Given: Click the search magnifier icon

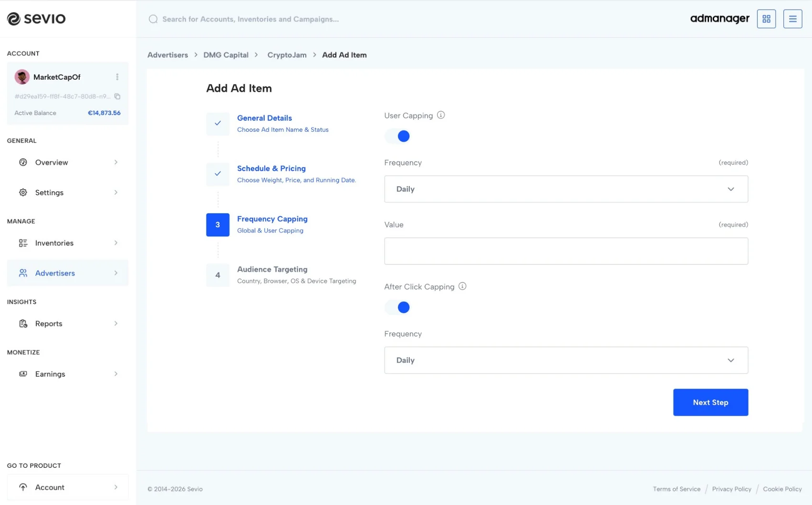Looking at the screenshot, I should click(x=153, y=19).
